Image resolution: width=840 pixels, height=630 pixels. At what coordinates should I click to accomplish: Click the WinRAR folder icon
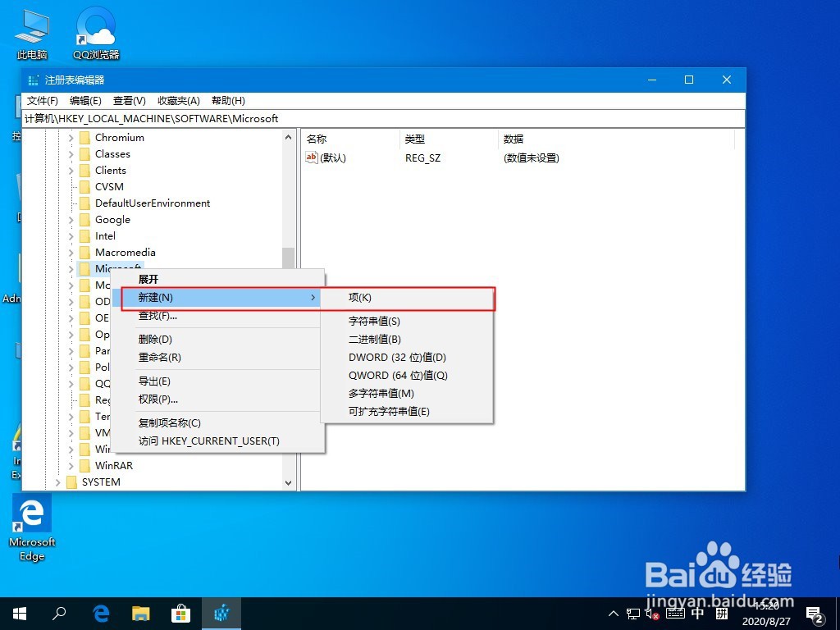tap(84, 466)
